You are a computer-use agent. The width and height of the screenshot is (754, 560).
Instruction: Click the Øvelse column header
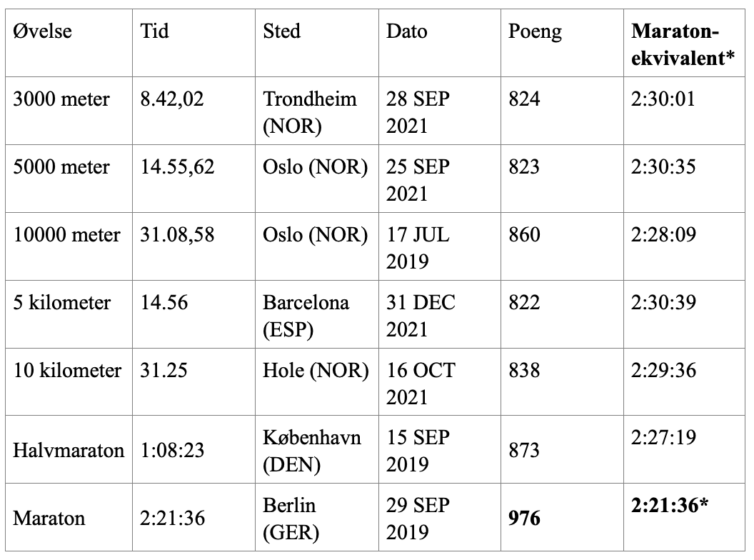tap(43, 32)
